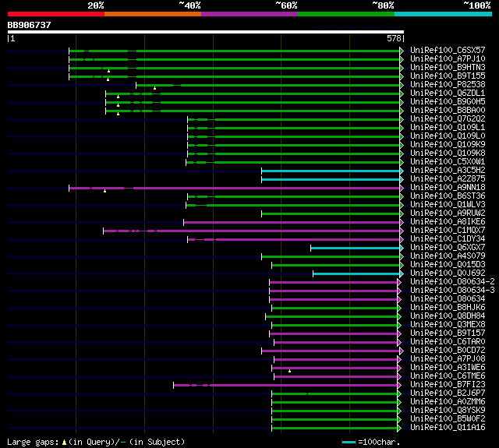View the UniRef100_O80634-3 hit

click(452, 291)
